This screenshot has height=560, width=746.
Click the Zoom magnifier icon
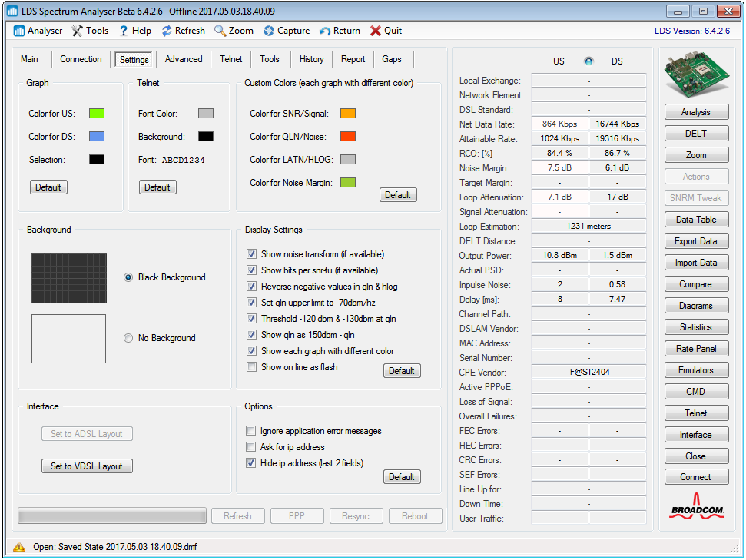click(x=220, y=31)
